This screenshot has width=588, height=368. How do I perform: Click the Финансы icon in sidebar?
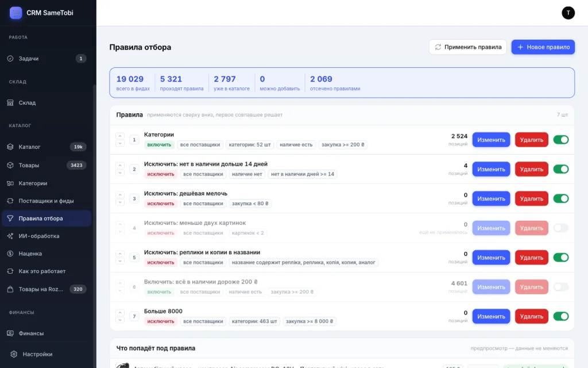10,333
